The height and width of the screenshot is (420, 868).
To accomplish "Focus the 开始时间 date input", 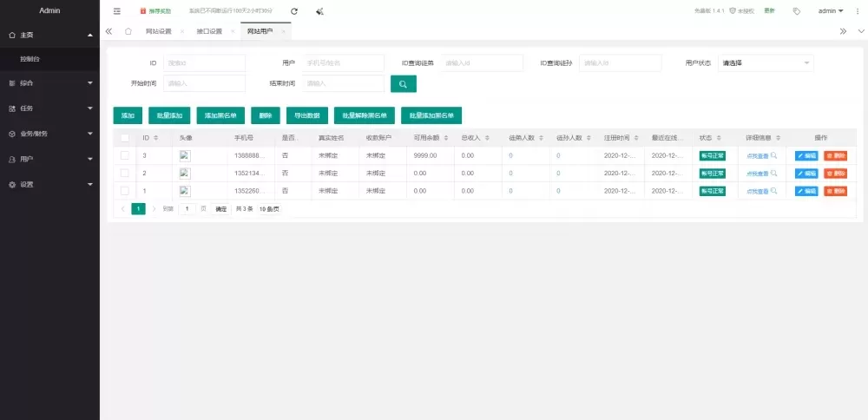I will click(x=204, y=83).
